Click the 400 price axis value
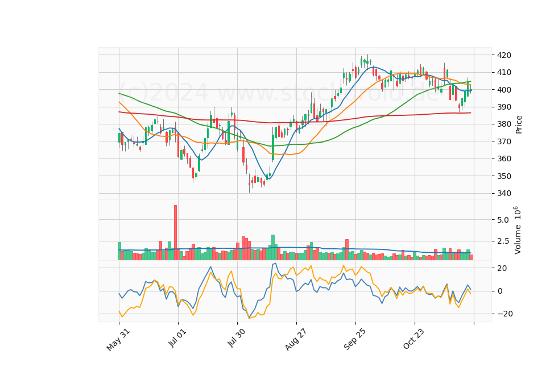 pyautogui.click(x=504, y=90)
